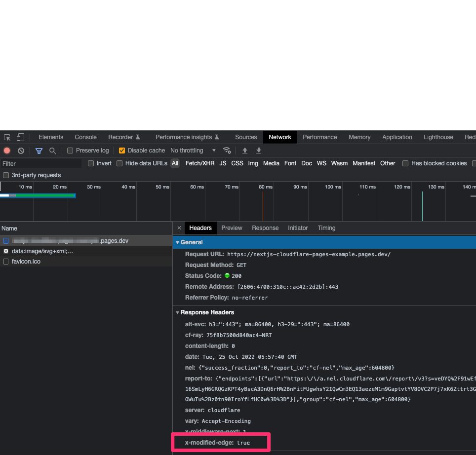Open network conditions icon near throttling dropdown

[227, 151]
